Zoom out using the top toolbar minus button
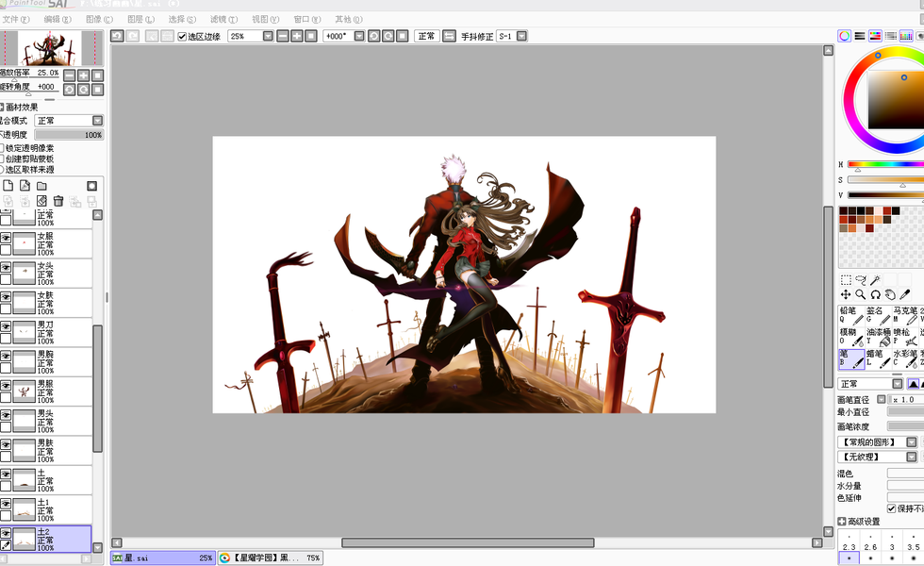924x566 pixels. pyautogui.click(x=283, y=36)
